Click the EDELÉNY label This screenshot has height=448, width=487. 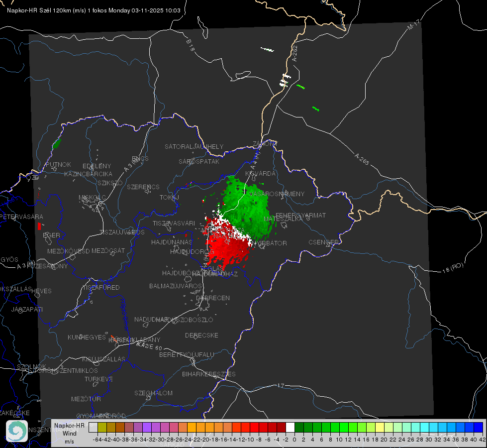click(x=97, y=166)
